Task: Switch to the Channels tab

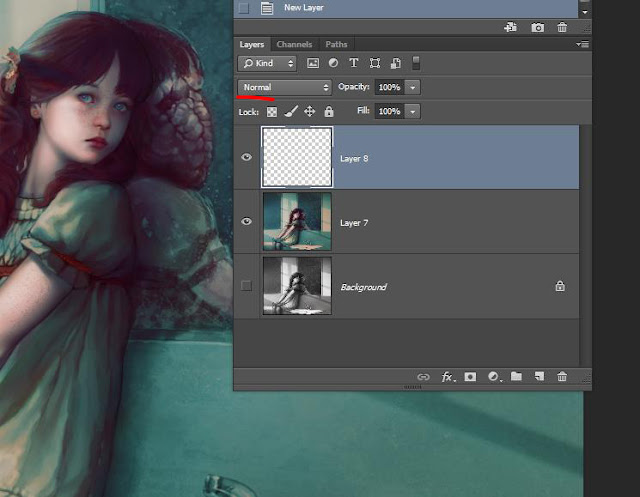Action: coord(294,44)
